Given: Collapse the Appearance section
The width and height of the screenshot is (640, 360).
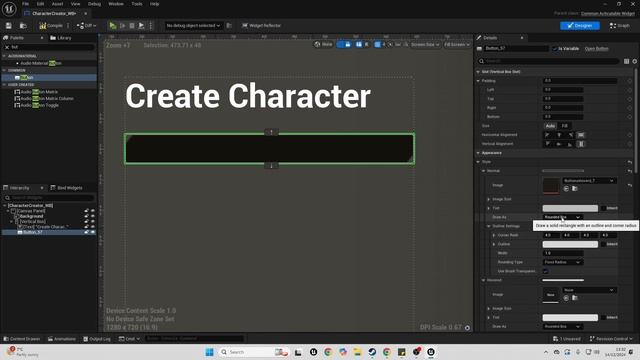Looking at the screenshot, I should [478, 153].
